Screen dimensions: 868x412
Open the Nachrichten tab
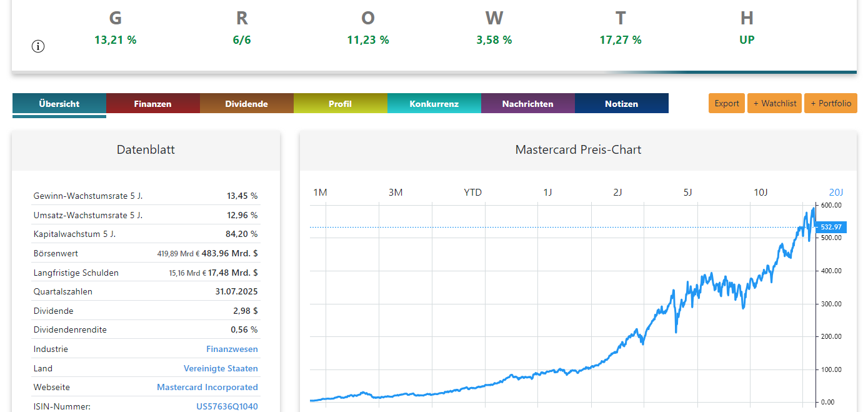528,104
